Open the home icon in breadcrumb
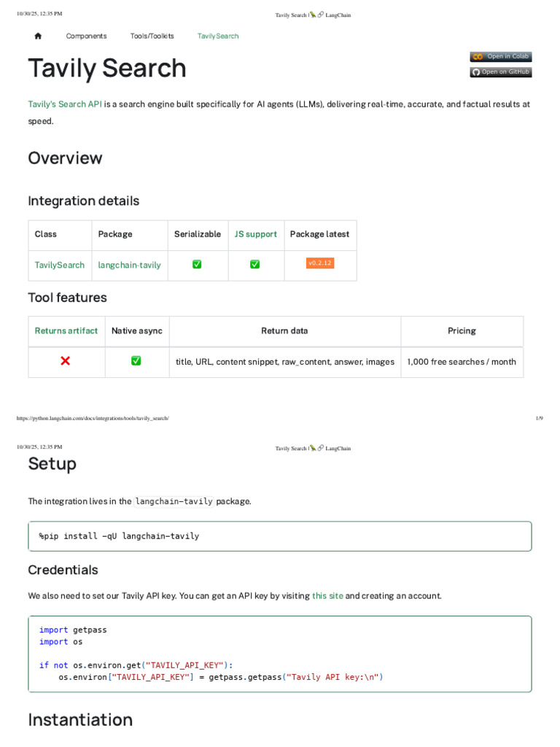Image resolution: width=560 pixels, height=747 pixels. [x=38, y=36]
